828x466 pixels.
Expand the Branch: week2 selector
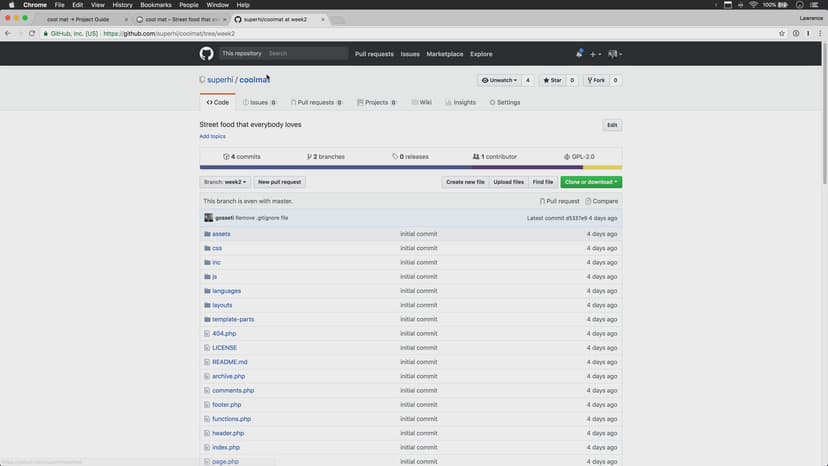point(224,182)
